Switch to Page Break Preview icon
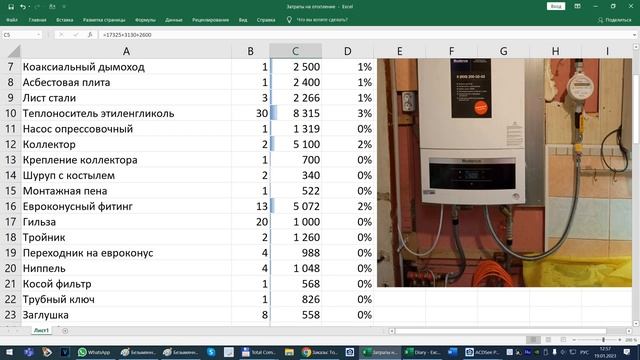 (x=563, y=340)
